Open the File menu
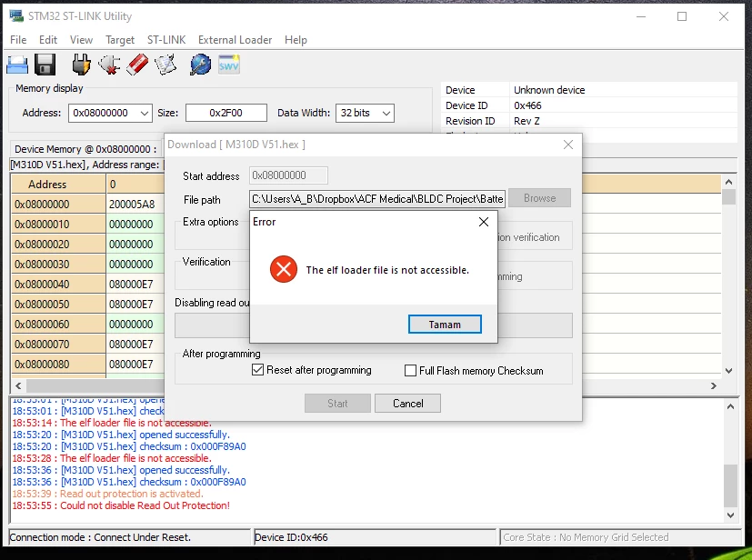 click(18, 40)
